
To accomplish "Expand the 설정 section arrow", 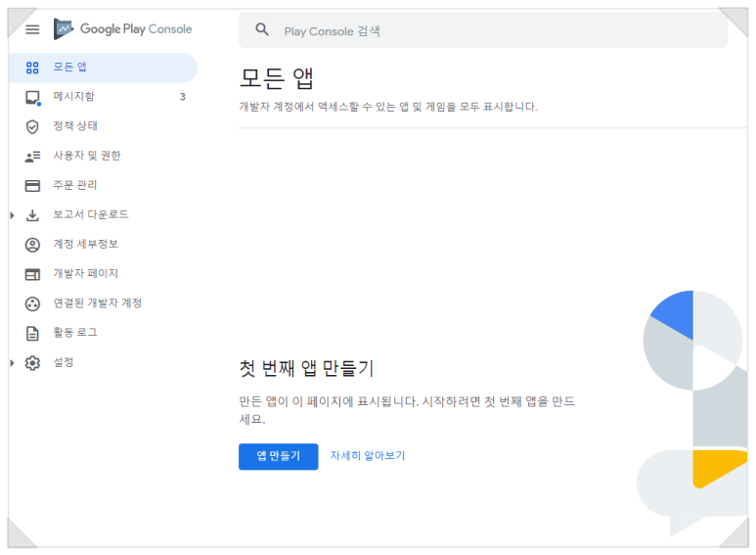I will 13,362.
